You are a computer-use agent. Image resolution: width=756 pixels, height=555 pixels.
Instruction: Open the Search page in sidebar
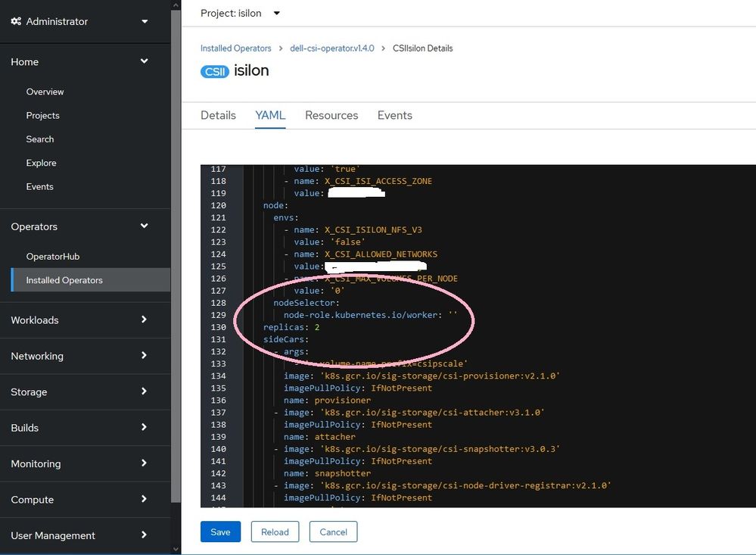(40, 139)
